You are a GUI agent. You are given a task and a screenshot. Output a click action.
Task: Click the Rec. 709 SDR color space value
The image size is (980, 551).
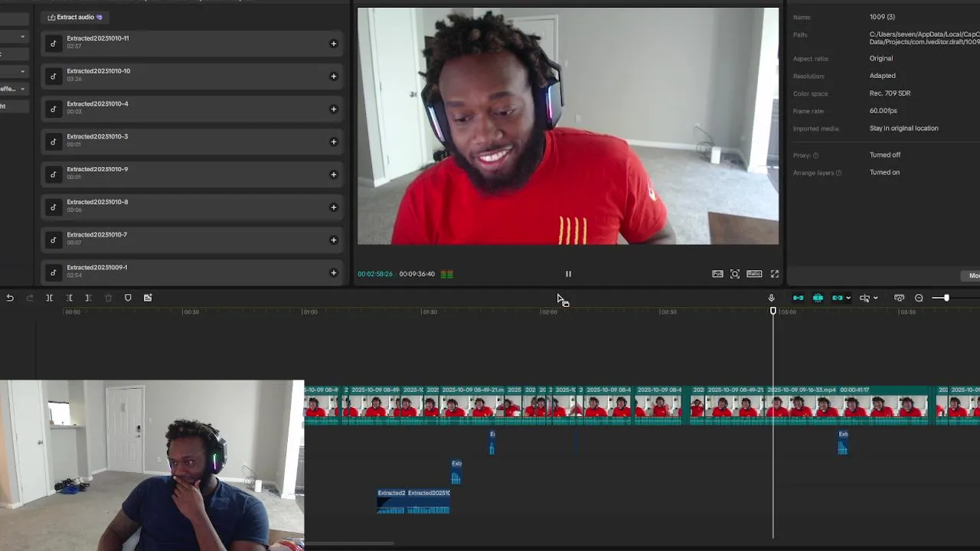[890, 93]
